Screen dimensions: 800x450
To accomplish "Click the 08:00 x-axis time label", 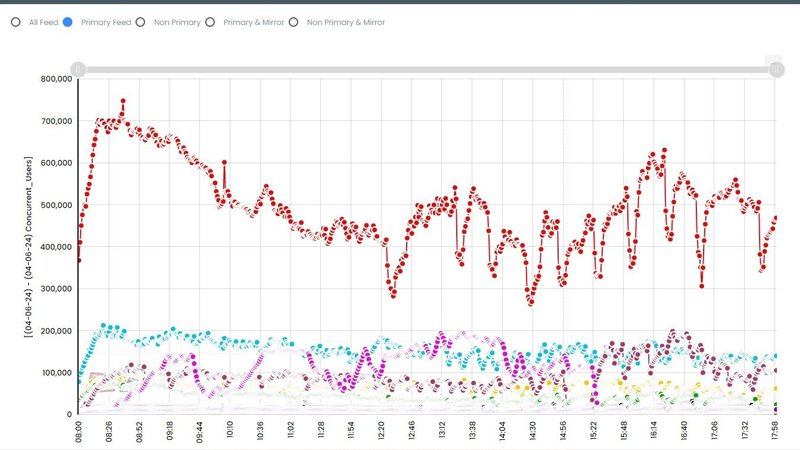I will pos(79,432).
